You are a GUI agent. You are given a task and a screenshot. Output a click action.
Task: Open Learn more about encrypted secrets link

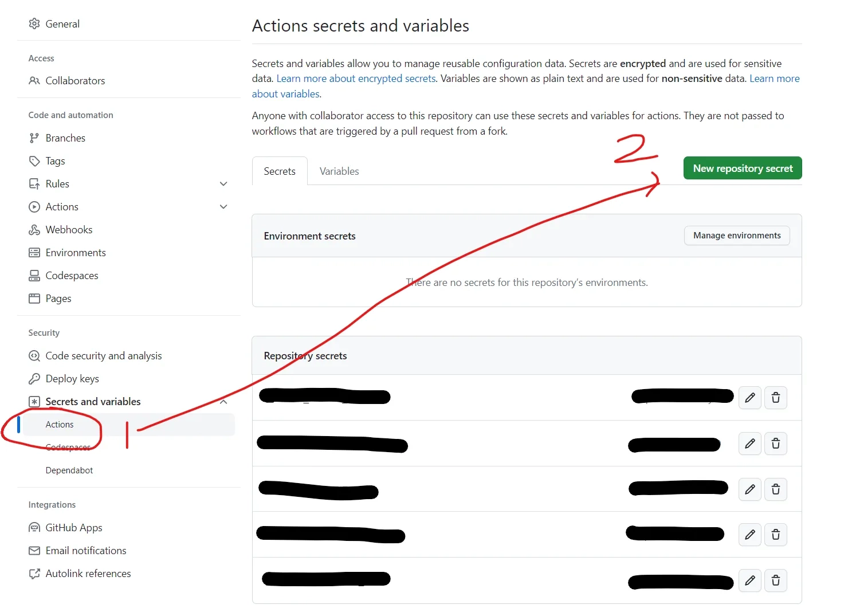pyautogui.click(x=356, y=79)
